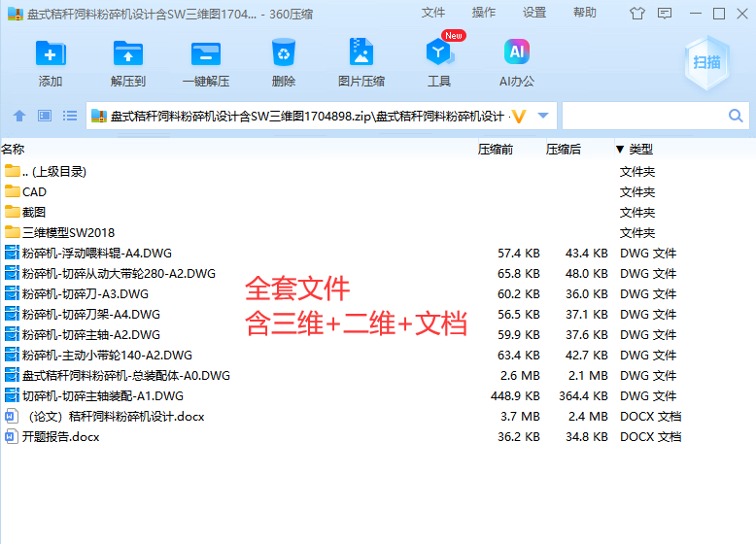Select the 三维模型SW2018 folder name
The height and width of the screenshot is (544, 756).
(68, 233)
